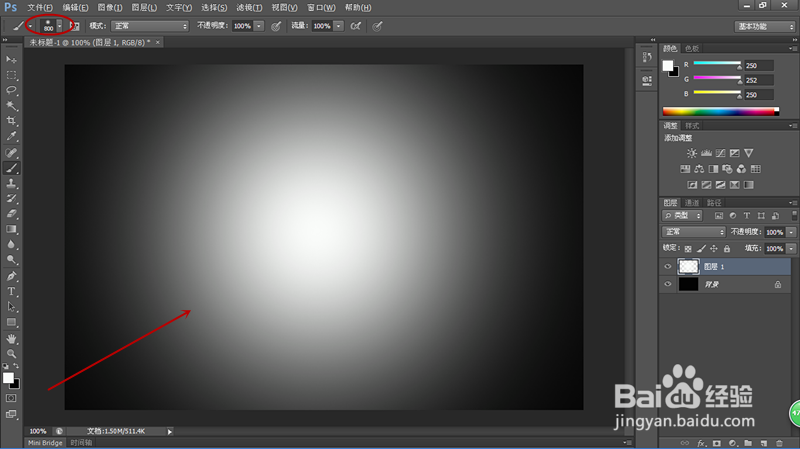Image resolution: width=800 pixels, height=449 pixels.
Task: Click the color spectrum ramp
Action: point(720,112)
